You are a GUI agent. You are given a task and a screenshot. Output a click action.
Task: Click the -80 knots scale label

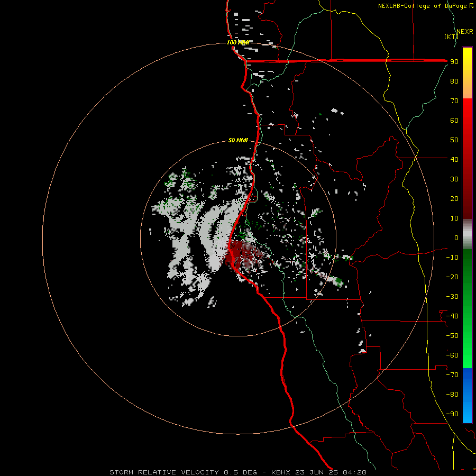click(x=452, y=395)
